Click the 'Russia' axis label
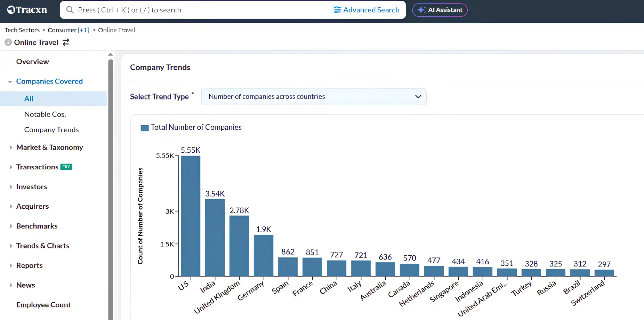The image size is (644, 320). pyautogui.click(x=546, y=288)
